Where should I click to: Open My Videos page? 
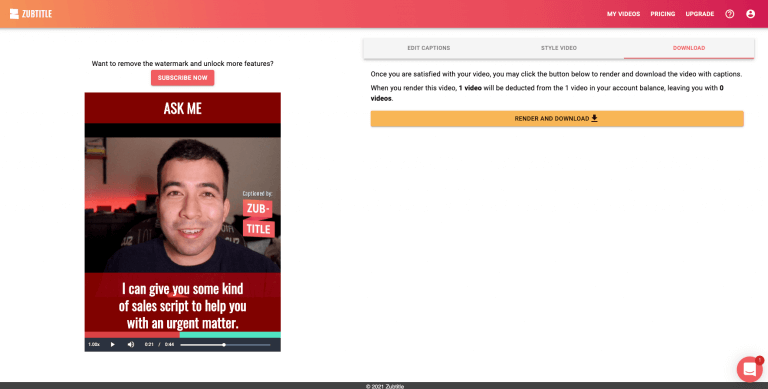624,14
